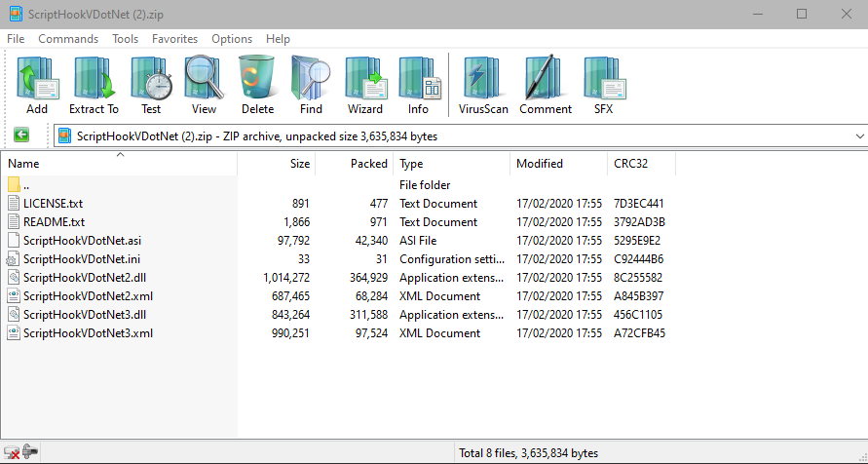Click the ScriptHookVDotNet.ini gear icon

[x=13, y=259]
